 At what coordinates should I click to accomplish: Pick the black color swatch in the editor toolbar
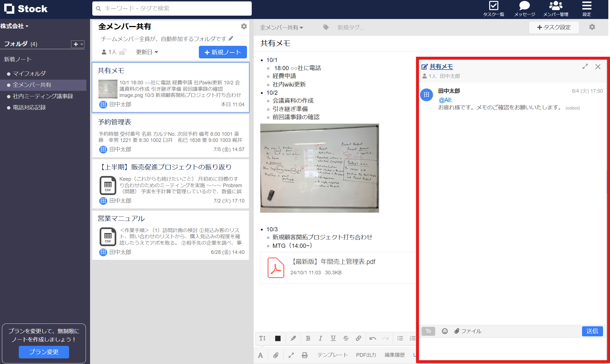(277, 338)
